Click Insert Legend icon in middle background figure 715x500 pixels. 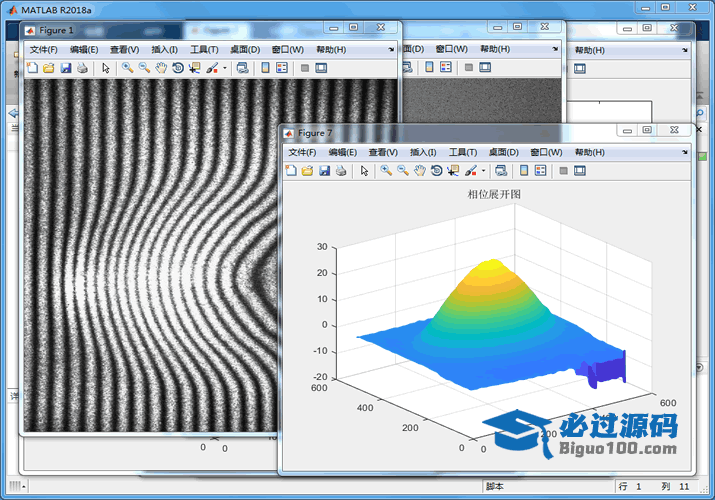(x=446, y=67)
